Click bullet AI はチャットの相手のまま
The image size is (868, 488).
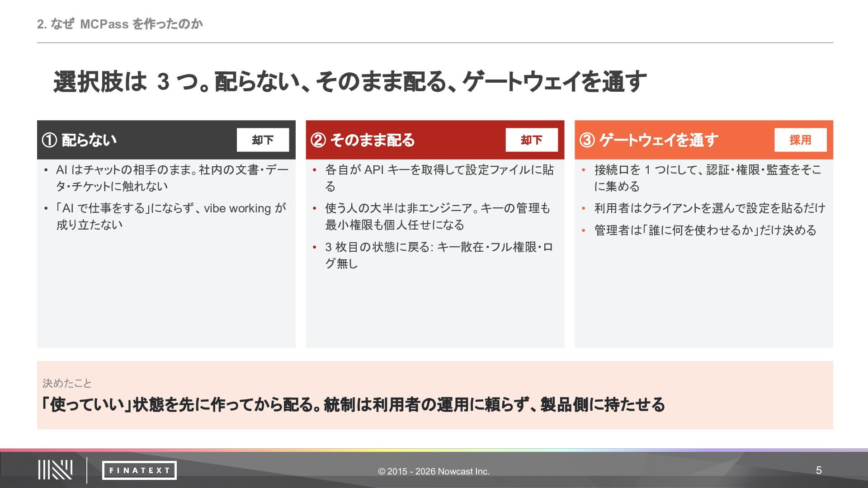[x=172, y=178]
